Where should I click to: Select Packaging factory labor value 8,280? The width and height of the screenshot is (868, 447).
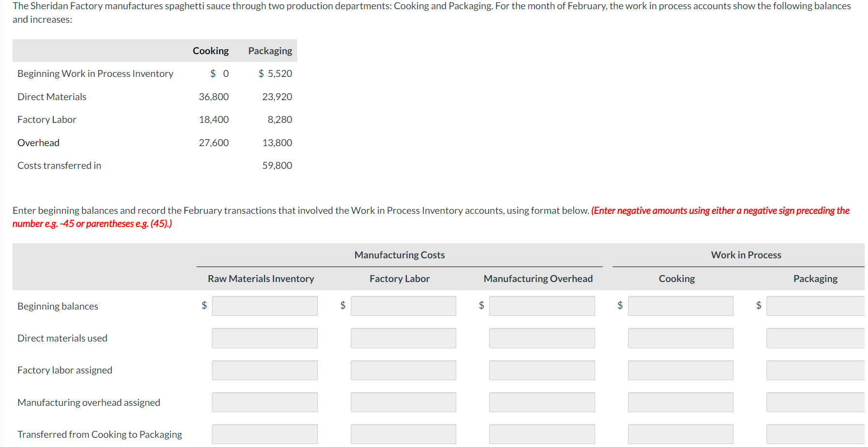tap(280, 119)
